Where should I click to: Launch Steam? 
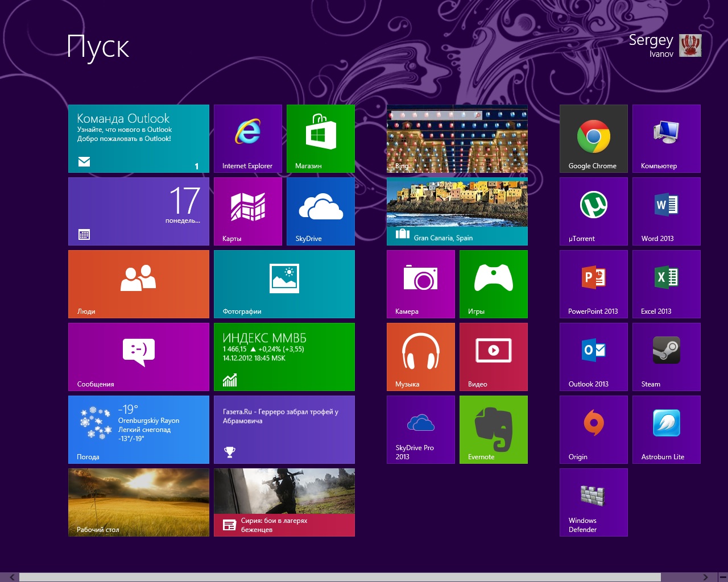(x=667, y=357)
